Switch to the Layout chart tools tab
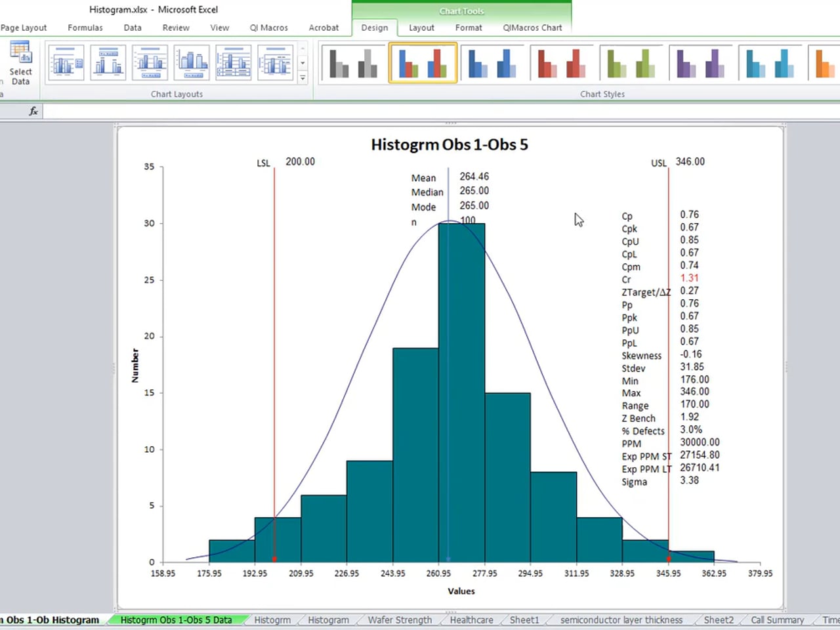 (421, 28)
